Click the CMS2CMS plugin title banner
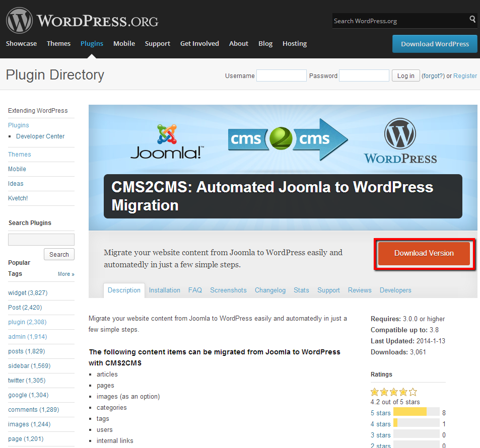480x448 pixels. point(283,196)
